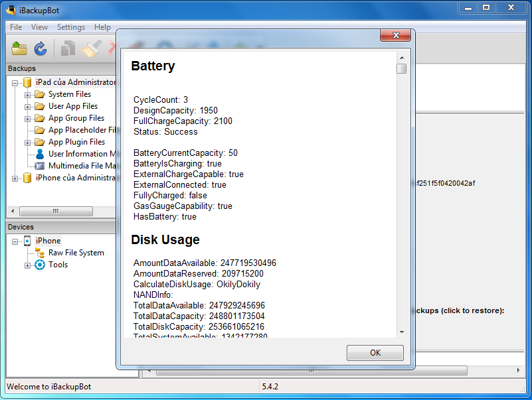The image size is (532, 400).
Task: Click the Raw File System icon
Action: click(40, 253)
